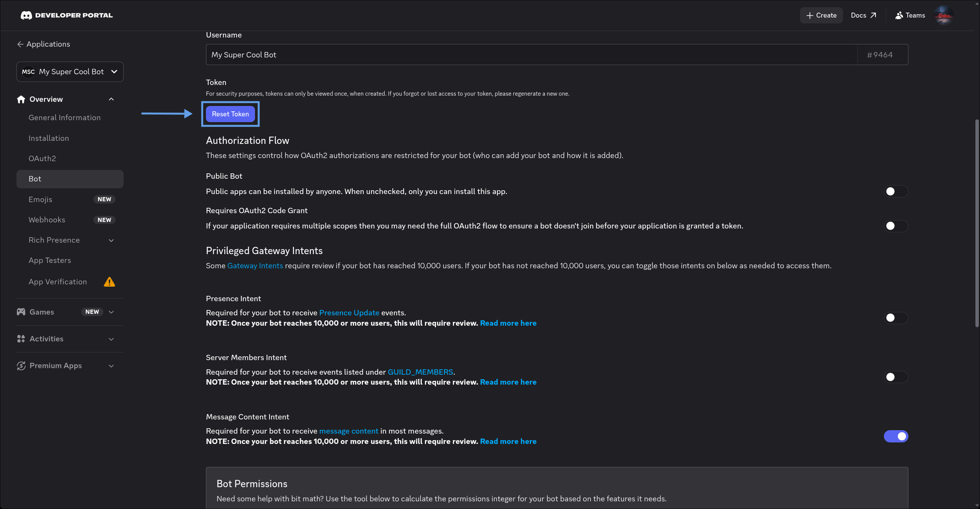Click the Docs external link arrow
Image resolution: width=980 pixels, height=509 pixels.
point(873,15)
